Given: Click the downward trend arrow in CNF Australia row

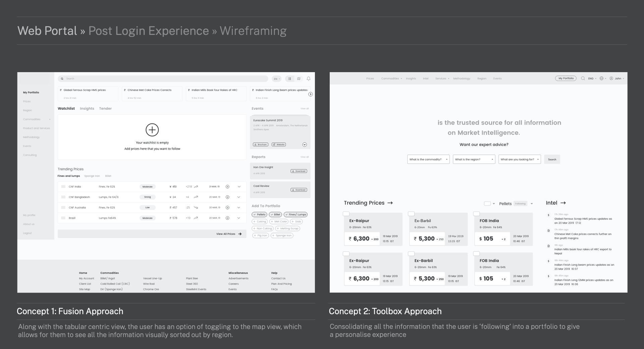Looking at the screenshot, I should click(x=196, y=208).
